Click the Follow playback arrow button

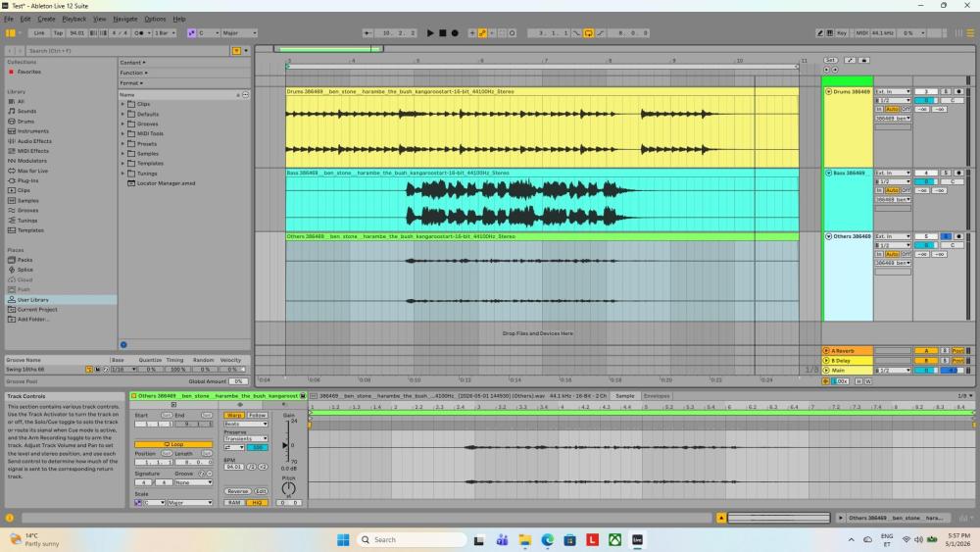368,33
